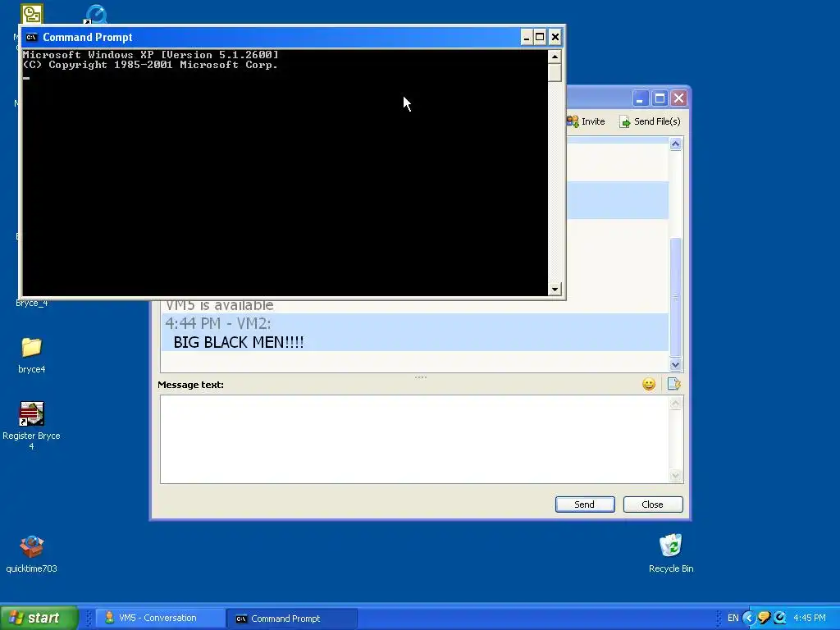Open the bryce4 folder icon on desktop
Image resolution: width=840 pixels, height=630 pixels.
tap(31, 347)
